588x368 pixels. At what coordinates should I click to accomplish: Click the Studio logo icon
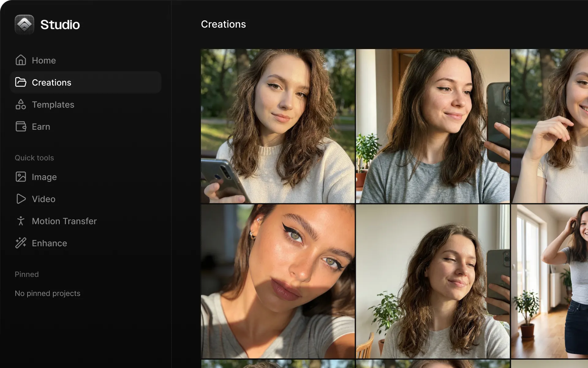[x=24, y=25]
